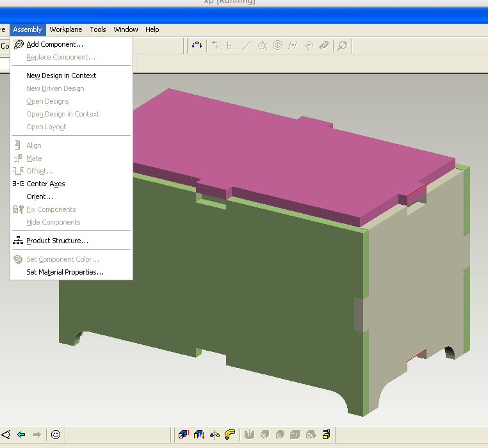Click the greyed shell box icon
488x448 pixels.
(295, 435)
